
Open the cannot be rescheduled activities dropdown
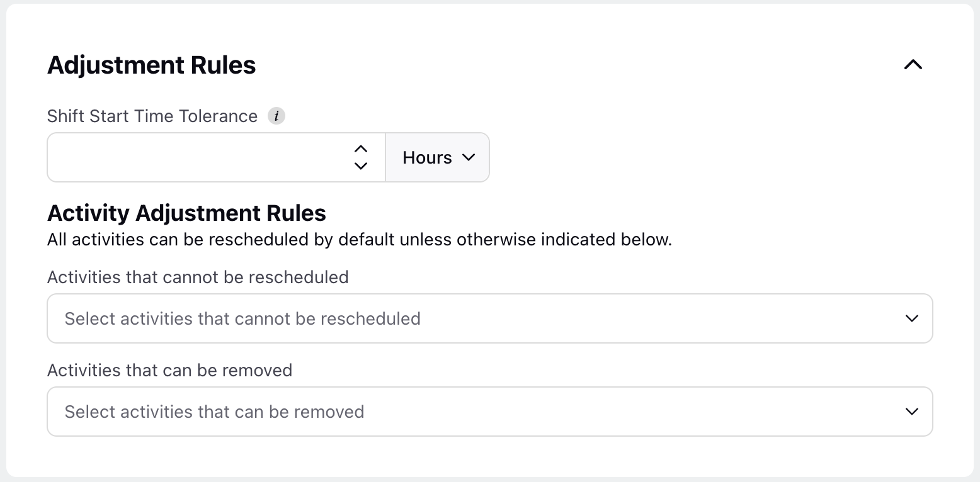pos(490,318)
